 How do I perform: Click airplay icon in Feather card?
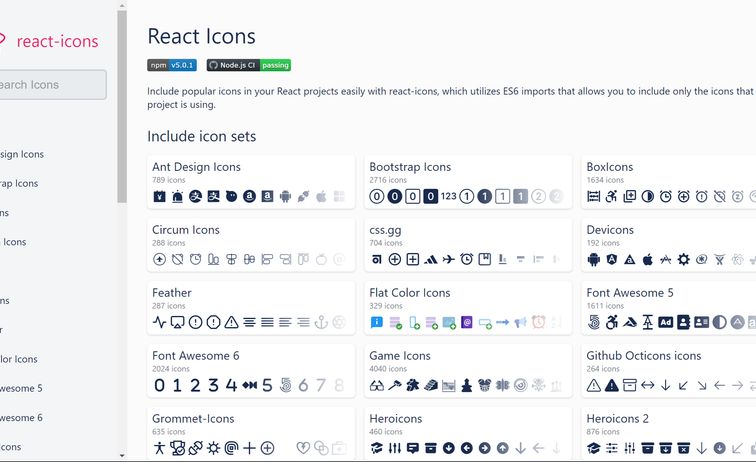coord(177,322)
